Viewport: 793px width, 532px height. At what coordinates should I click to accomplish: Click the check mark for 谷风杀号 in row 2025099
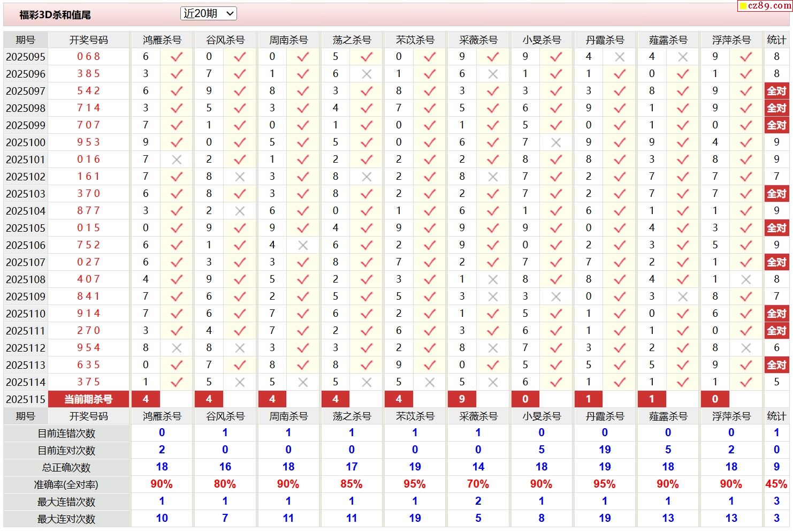pyautogui.click(x=240, y=125)
